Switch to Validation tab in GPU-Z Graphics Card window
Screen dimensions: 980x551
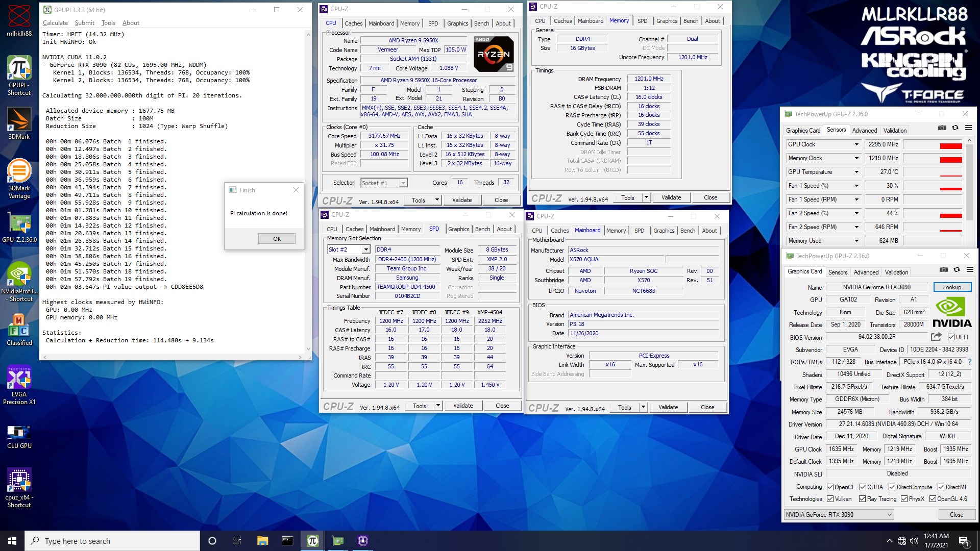[896, 272]
